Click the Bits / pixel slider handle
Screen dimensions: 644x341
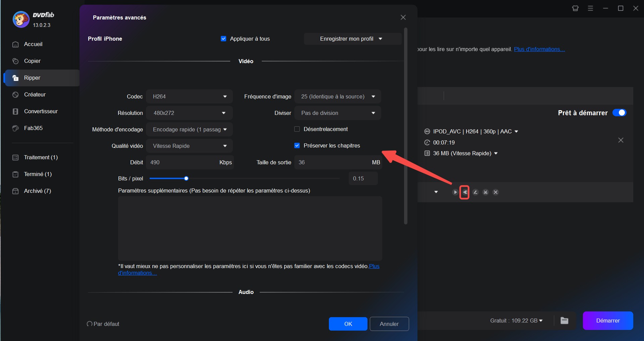[x=186, y=178]
